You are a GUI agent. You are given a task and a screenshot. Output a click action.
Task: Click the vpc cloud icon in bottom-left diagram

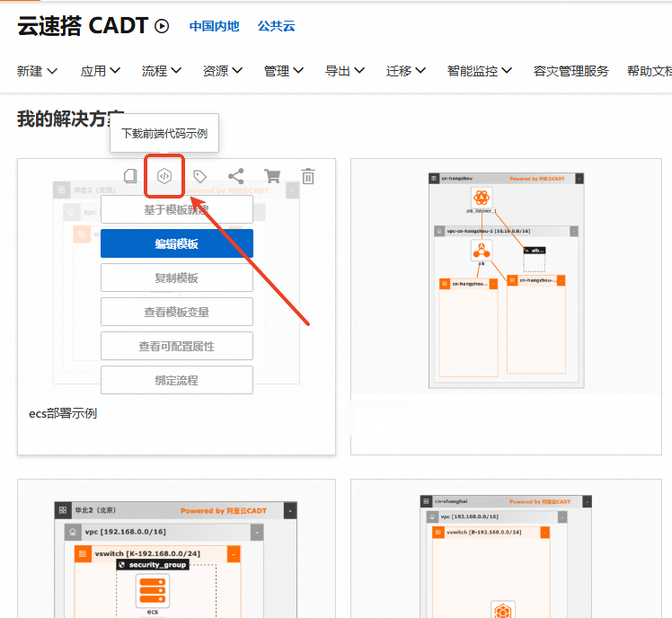pos(73,532)
